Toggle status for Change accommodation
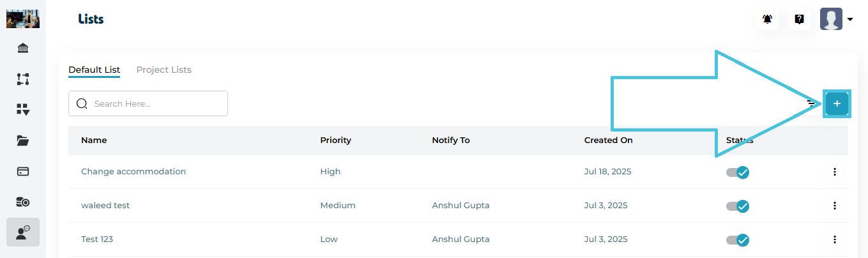Screen dimensions: 868x258 [x=738, y=172]
